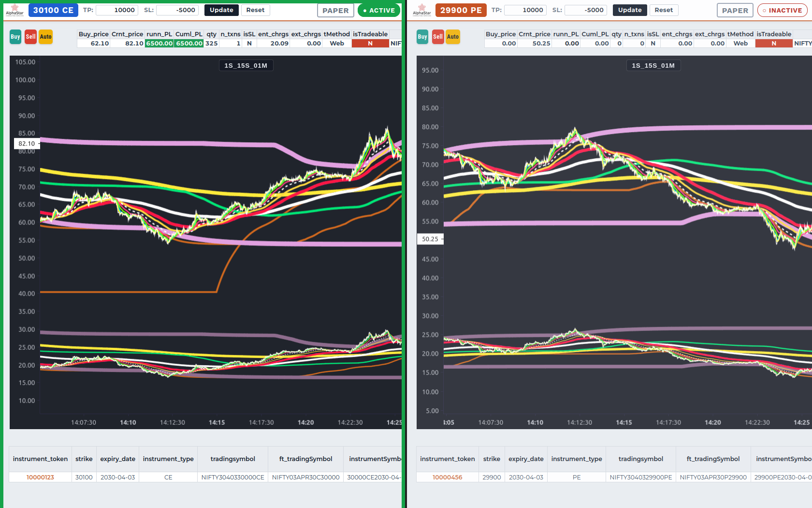The width and height of the screenshot is (812, 508).
Task: Select 1S_15S_01M timeframe on the CE chart
Action: tap(246, 65)
